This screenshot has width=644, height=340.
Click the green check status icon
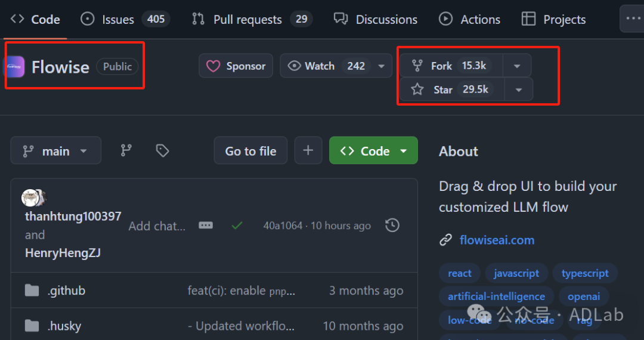pos(237,225)
